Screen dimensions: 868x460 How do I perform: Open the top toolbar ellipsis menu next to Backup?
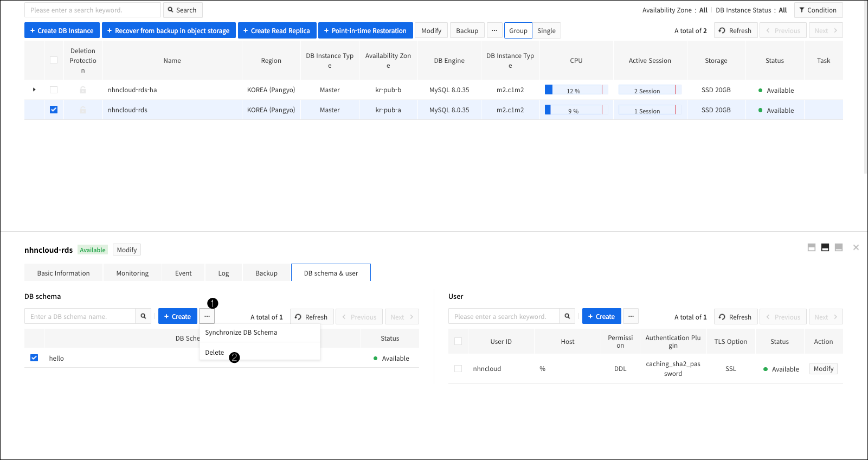click(x=494, y=30)
